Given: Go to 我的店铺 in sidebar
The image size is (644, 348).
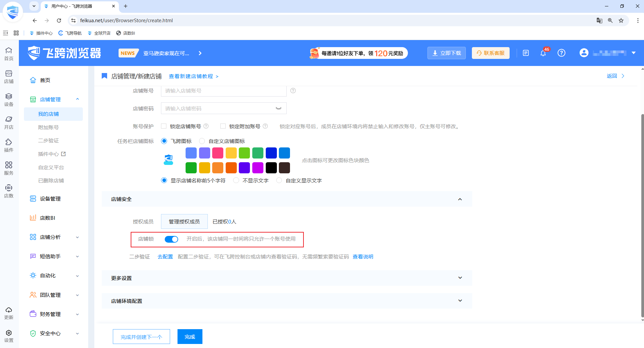Looking at the screenshot, I should pos(53,114).
